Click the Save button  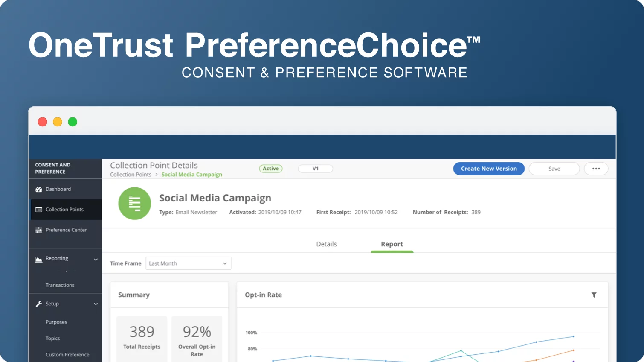pos(554,169)
